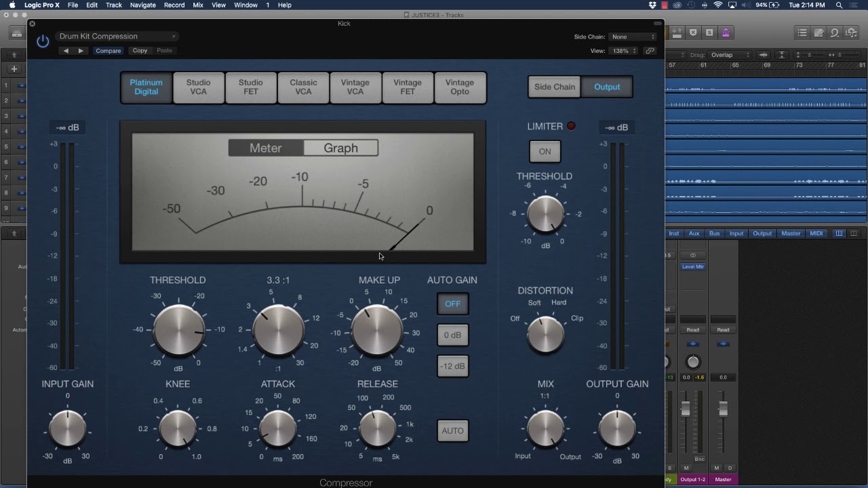Open the Loop Browser icon
868x488 pixels.
(x=835, y=33)
